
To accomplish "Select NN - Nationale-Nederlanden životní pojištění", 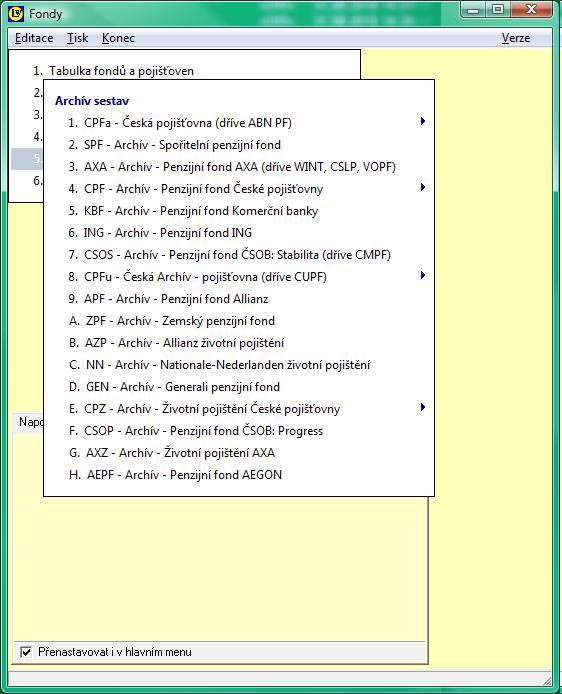I will coord(219,365).
